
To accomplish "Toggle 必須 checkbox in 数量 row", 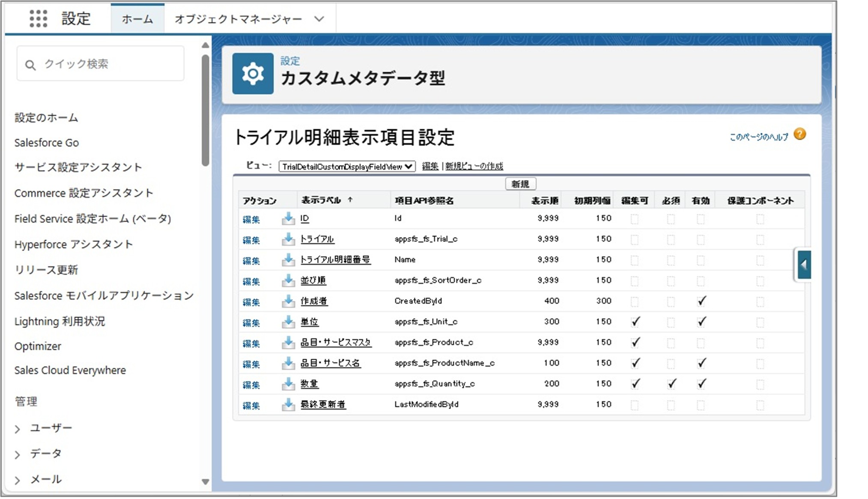I will tap(671, 384).
